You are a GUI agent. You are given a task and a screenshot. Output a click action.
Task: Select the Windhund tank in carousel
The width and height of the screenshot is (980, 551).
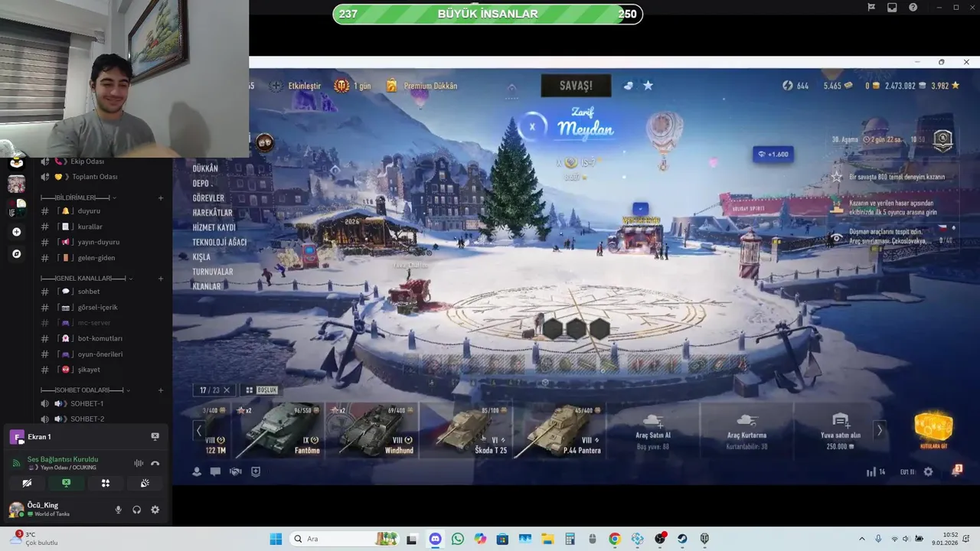pyautogui.click(x=373, y=430)
